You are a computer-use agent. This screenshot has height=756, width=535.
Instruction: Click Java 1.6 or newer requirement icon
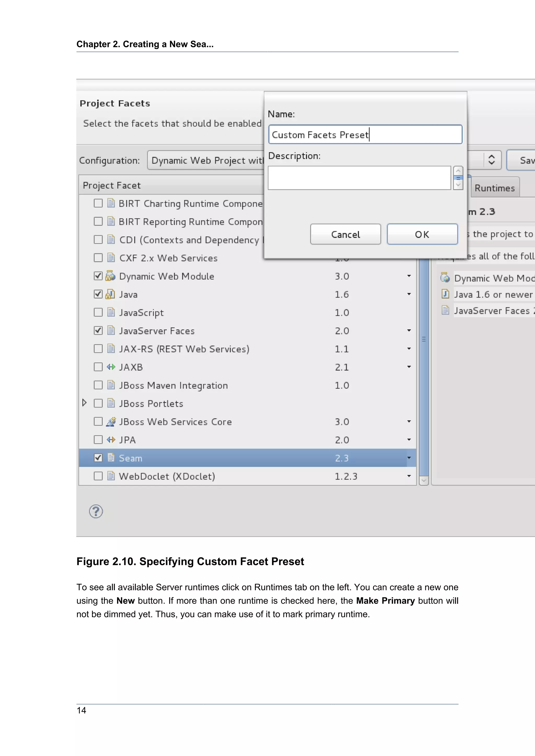click(445, 294)
